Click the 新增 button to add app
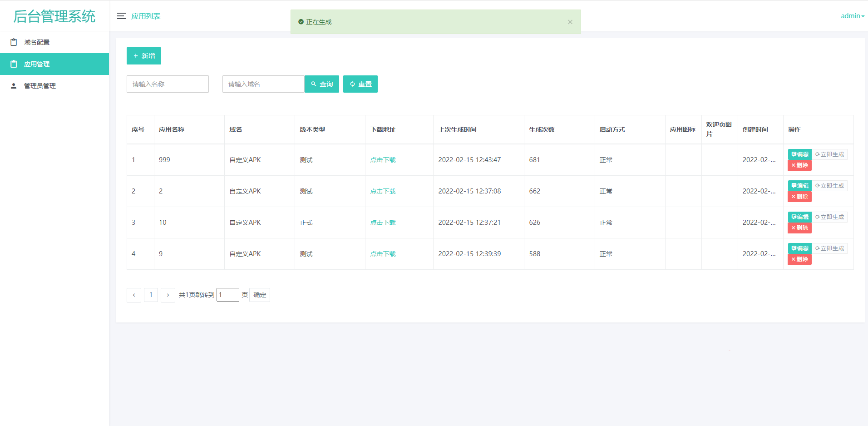This screenshot has width=868, height=426. coord(143,55)
